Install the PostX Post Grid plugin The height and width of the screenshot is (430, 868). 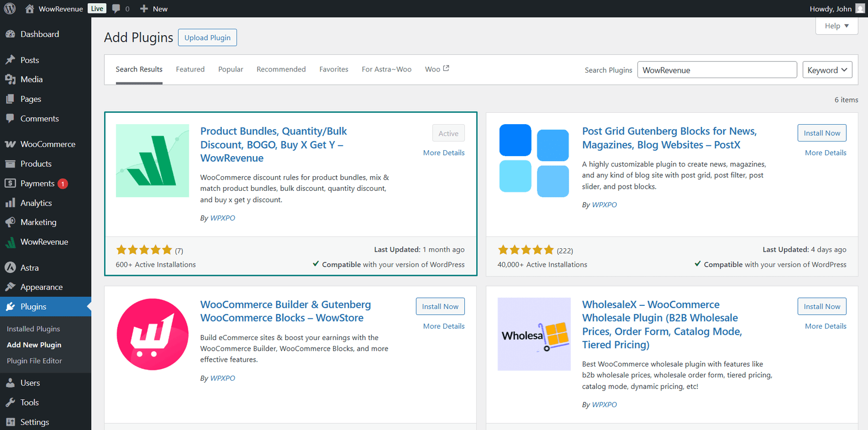[822, 133]
